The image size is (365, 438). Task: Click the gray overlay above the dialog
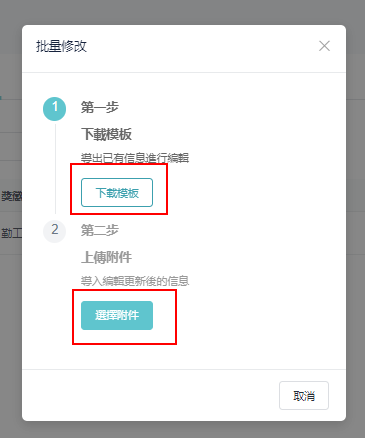[x=182, y=12]
